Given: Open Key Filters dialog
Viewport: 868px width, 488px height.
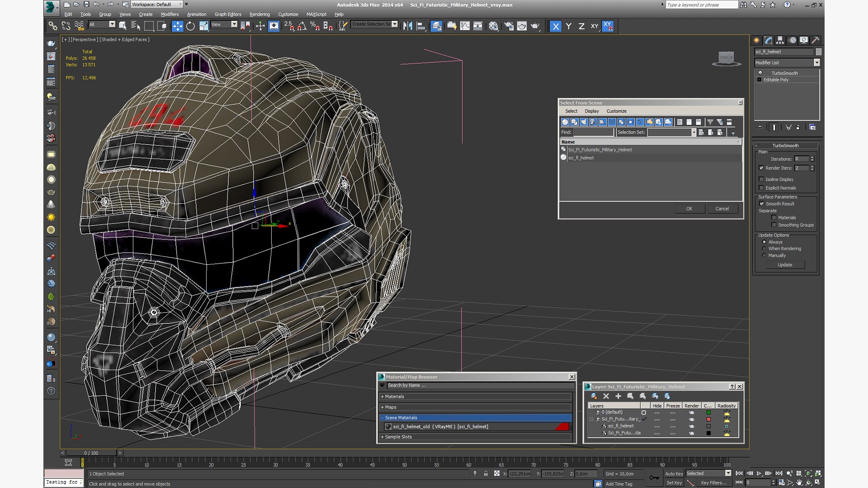Looking at the screenshot, I should [714, 483].
